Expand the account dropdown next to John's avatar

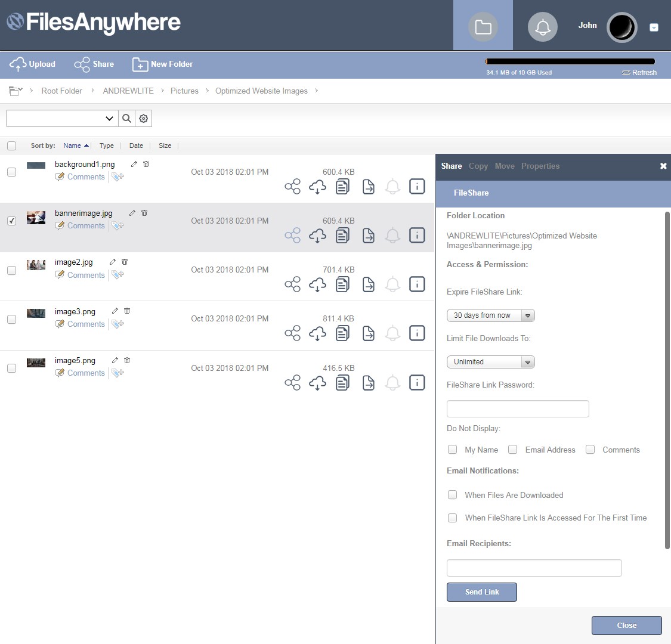coord(654,27)
